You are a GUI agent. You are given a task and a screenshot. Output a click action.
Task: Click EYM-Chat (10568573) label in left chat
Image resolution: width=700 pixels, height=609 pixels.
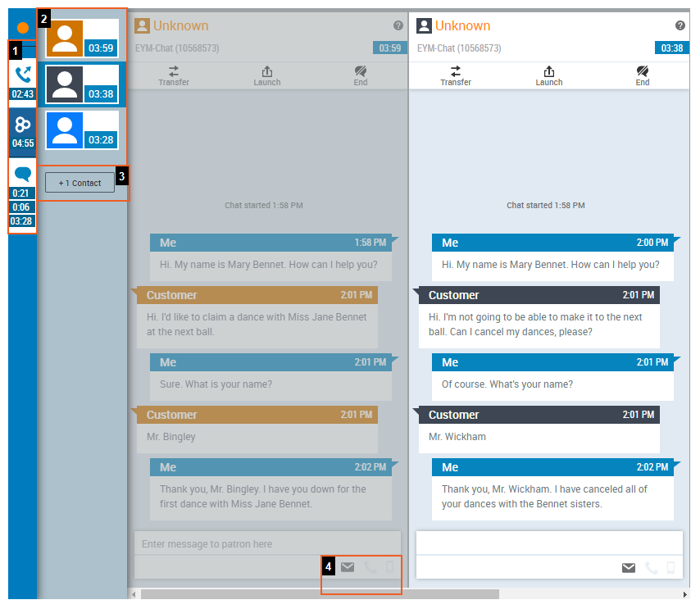177,48
